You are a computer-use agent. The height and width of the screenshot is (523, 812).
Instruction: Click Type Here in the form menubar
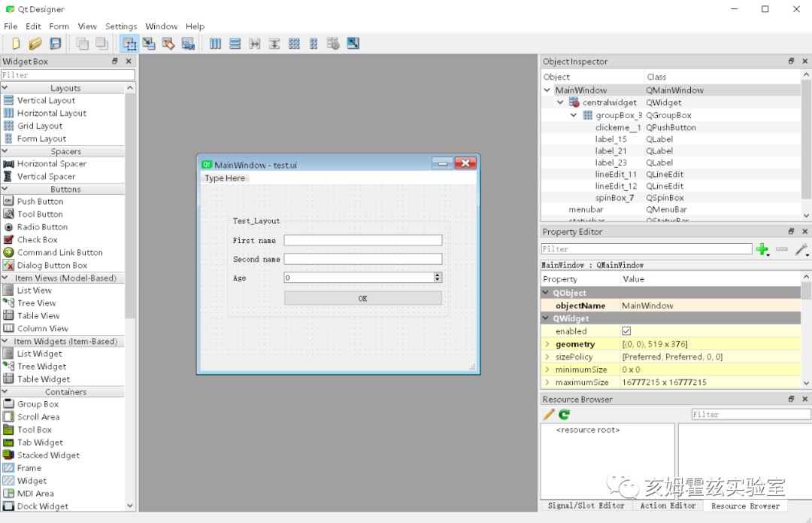click(225, 178)
